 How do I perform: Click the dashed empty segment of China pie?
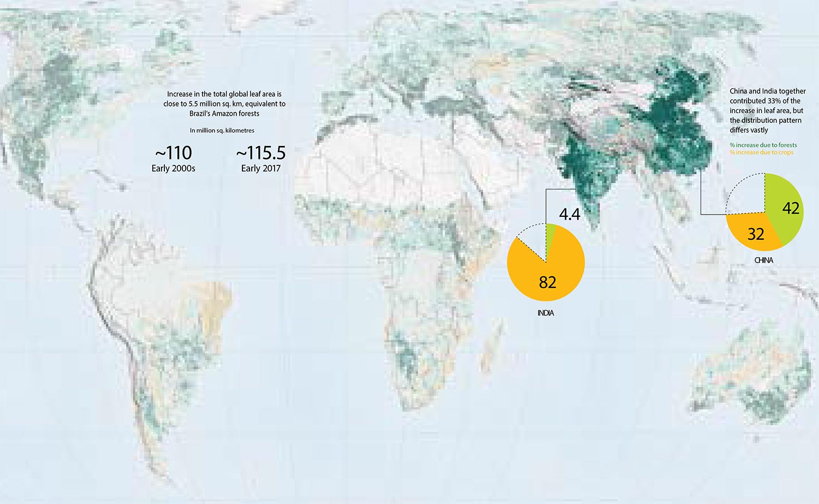[x=746, y=194]
